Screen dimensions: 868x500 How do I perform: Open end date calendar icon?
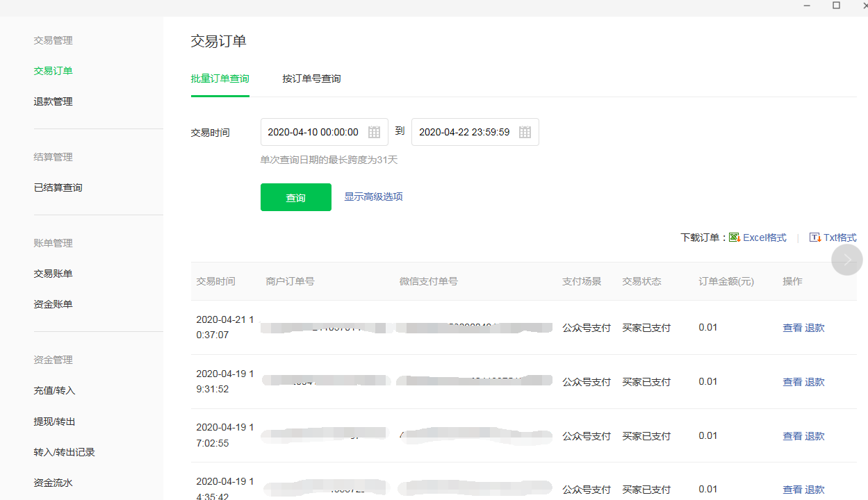tap(525, 132)
